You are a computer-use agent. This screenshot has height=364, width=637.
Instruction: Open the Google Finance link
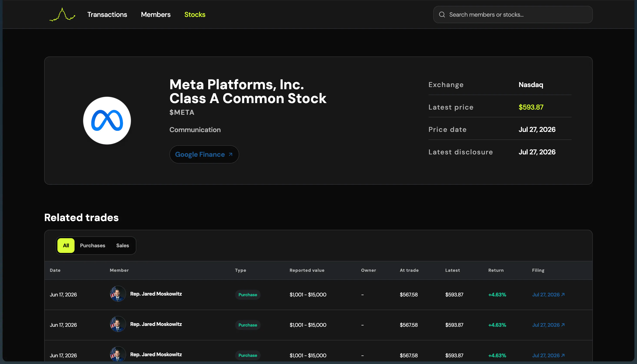204,154
